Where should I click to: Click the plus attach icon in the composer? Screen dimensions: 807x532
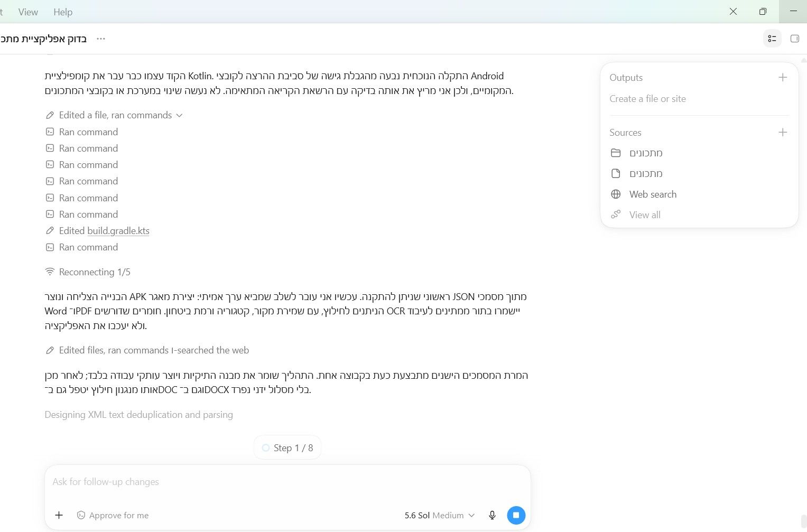click(x=59, y=515)
